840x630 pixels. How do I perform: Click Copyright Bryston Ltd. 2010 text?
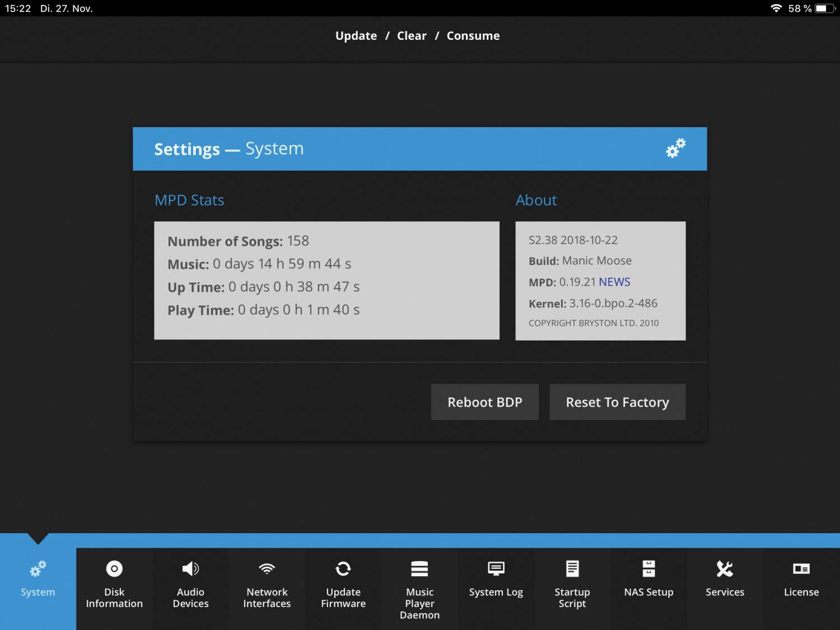(594, 323)
